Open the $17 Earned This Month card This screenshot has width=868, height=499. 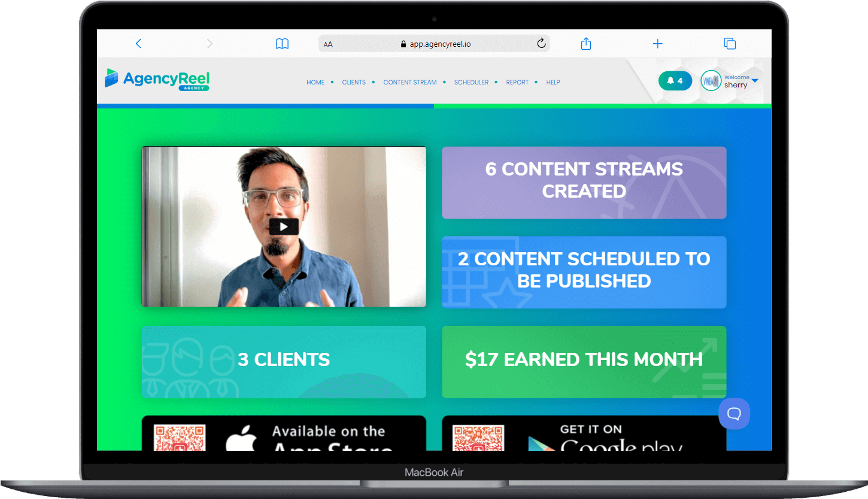click(584, 362)
